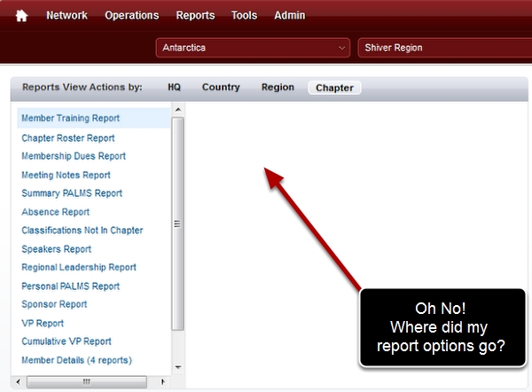Open the Shiver Region dropdown

tap(443, 48)
